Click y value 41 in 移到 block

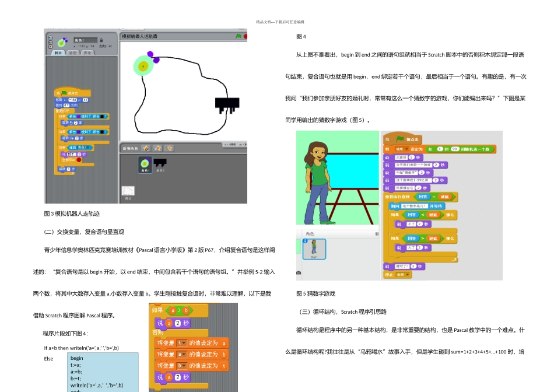85,100
